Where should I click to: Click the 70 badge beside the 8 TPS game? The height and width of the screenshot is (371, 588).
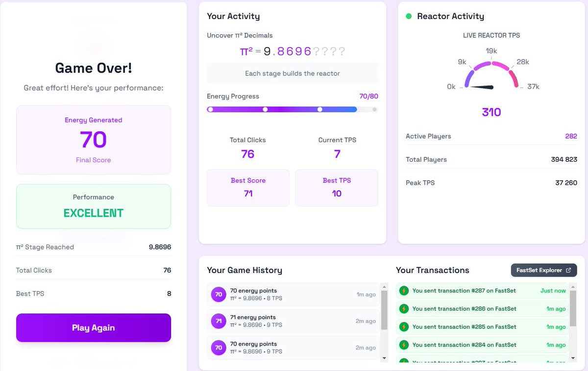click(219, 295)
